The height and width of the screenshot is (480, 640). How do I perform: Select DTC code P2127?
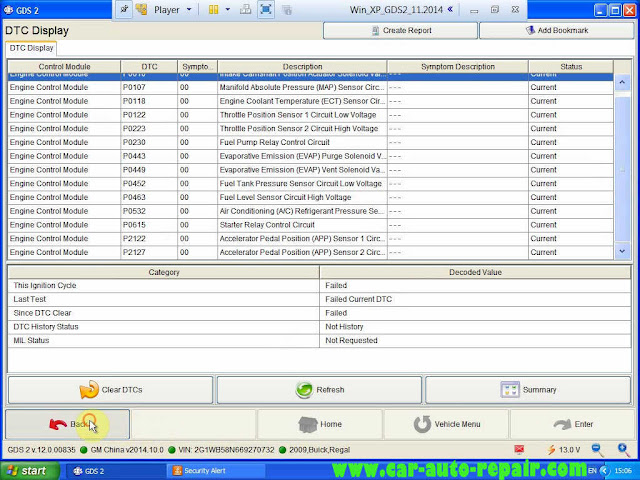(134, 252)
